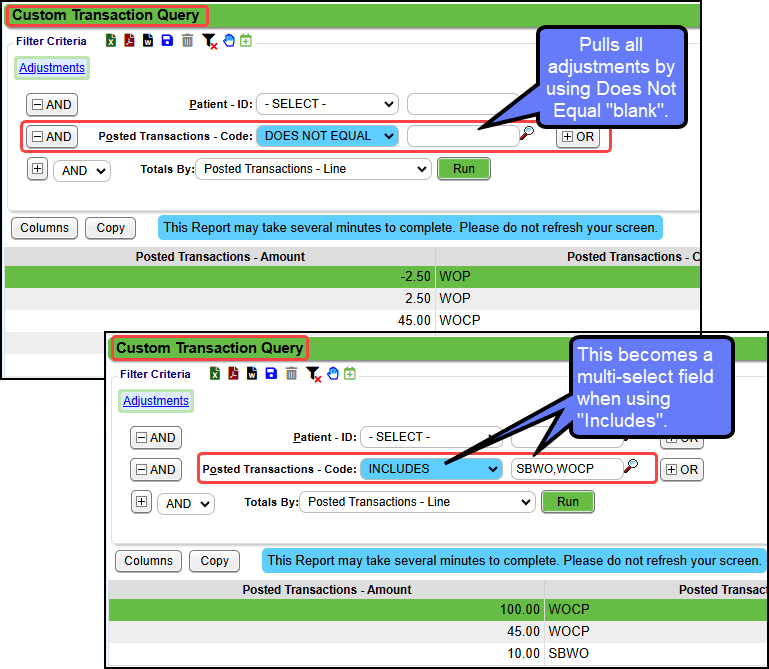Export to Word in the lower query window
This screenshot has height=669, width=769.
pyautogui.click(x=252, y=374)
